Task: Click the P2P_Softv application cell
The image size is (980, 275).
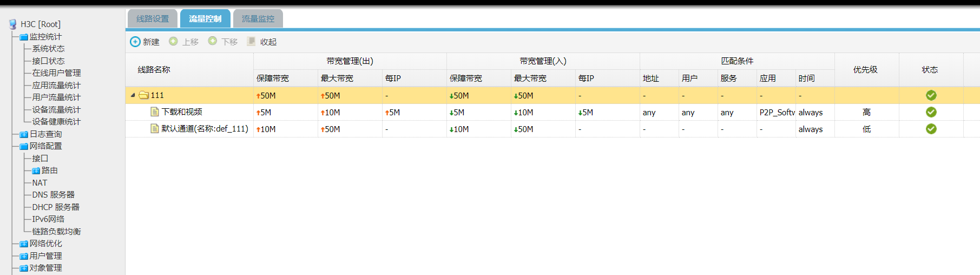Action: click(777, 113)
